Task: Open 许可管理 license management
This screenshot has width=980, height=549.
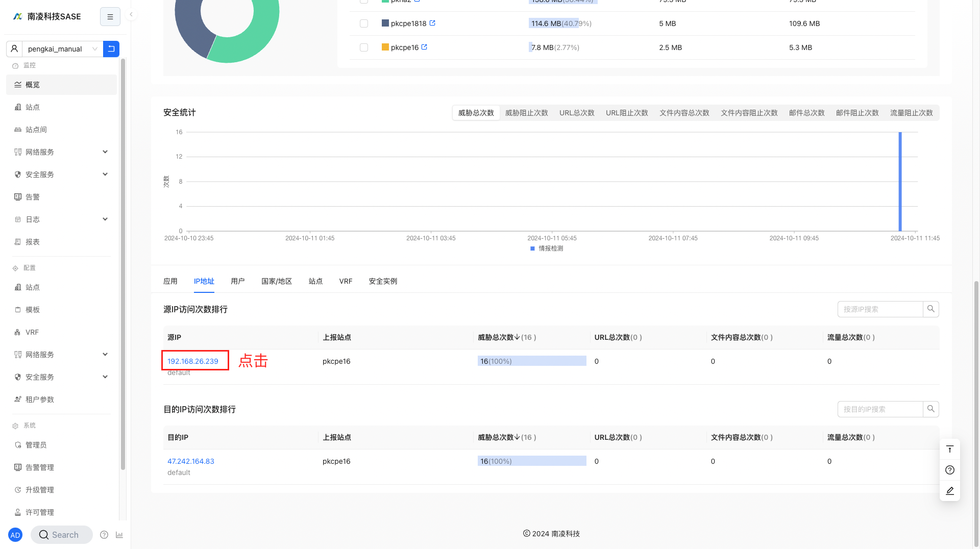Action: click(x=61, y=512)
